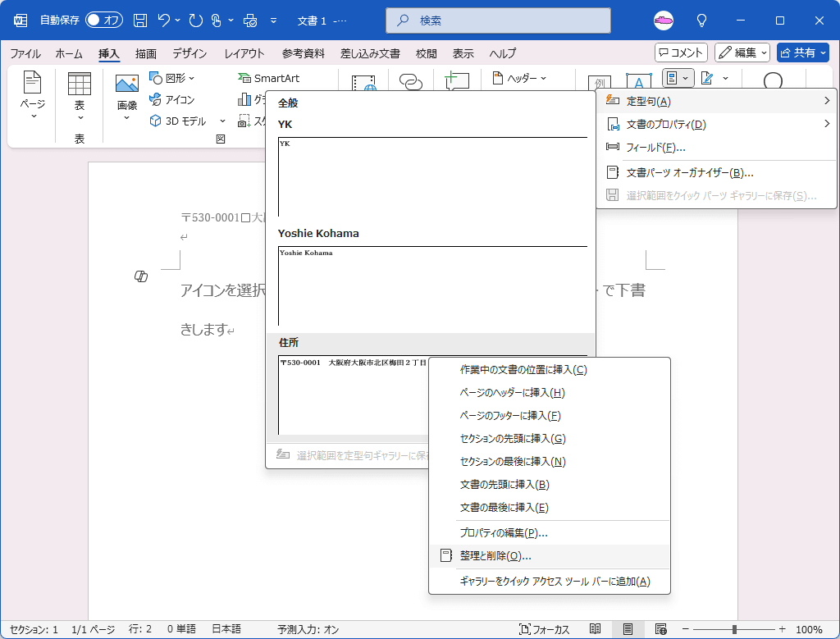Choose セクションの先頭に挿入

pyautogui.click(x=550, y=439)
